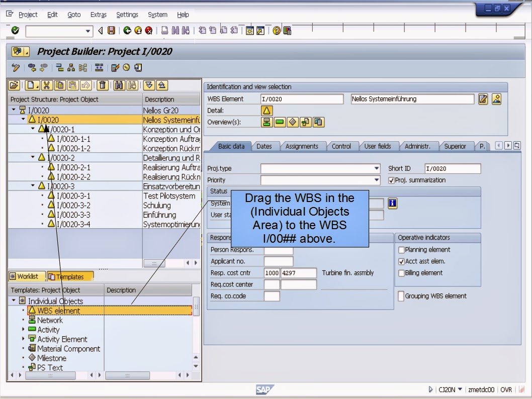Screen dimensions: 532x399
Task: Open the Extras menu
Action: (98, 15)
